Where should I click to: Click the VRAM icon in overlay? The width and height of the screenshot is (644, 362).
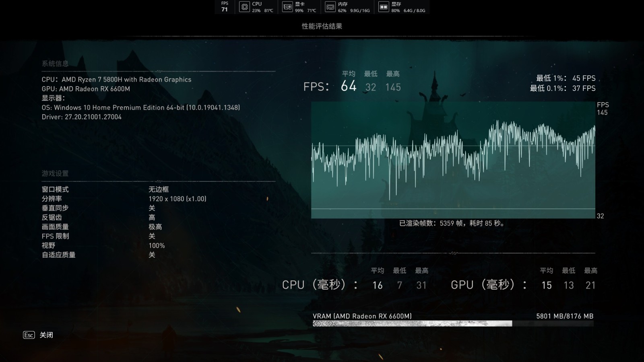[384, 7]
